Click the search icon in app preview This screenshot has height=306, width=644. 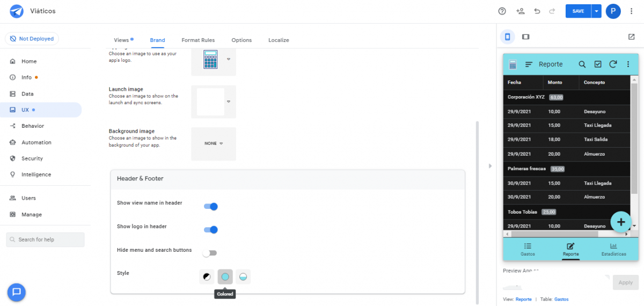(582, 64)
